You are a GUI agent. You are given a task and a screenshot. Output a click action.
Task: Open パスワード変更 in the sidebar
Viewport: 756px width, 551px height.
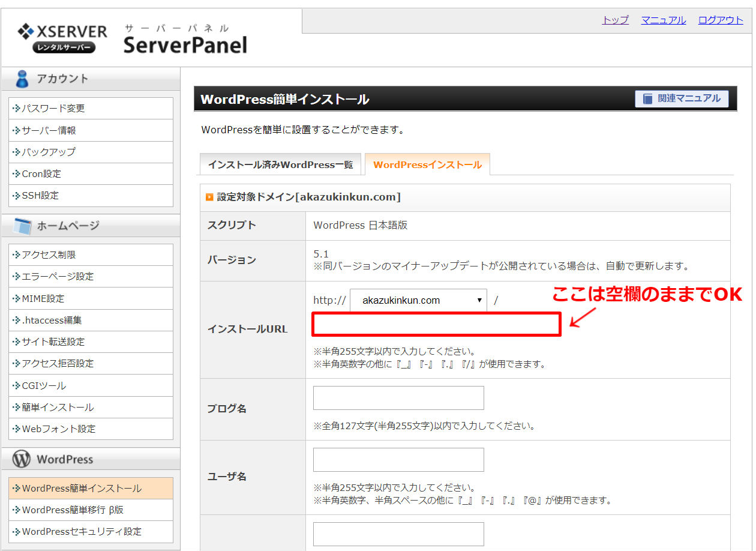click(91, 109)
